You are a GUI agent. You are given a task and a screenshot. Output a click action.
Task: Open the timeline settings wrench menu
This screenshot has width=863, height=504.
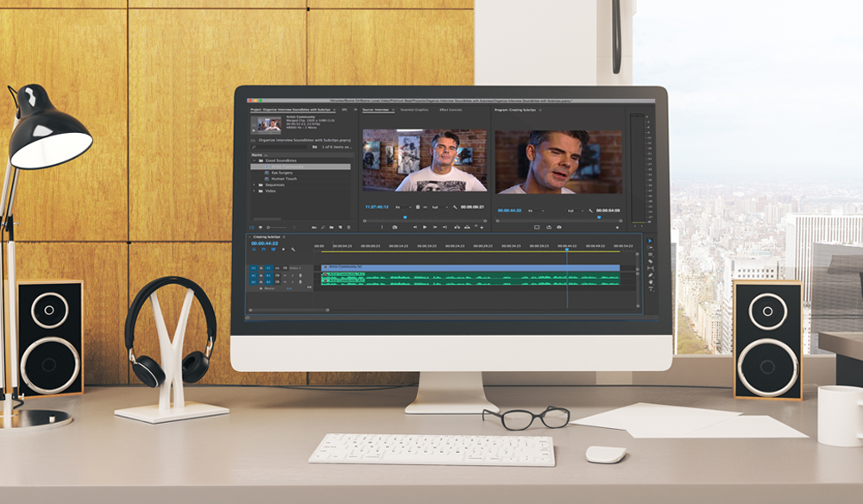(293, 249)
